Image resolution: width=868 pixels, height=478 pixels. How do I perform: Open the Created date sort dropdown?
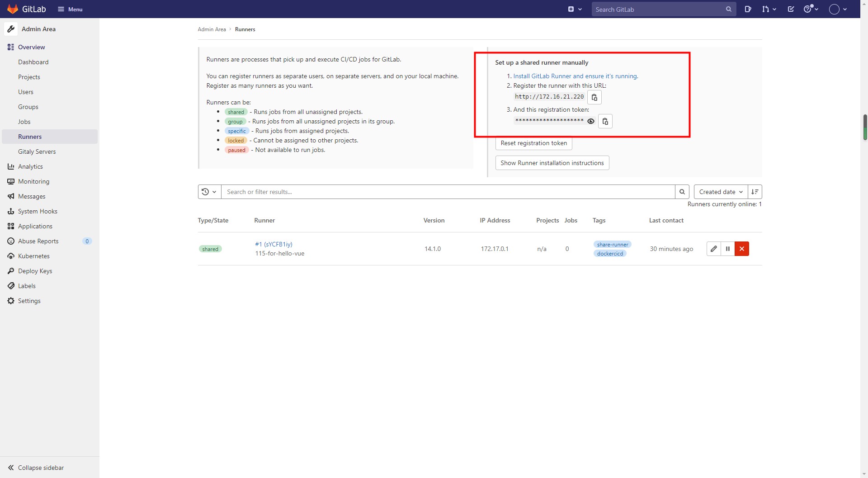[721, 192]
